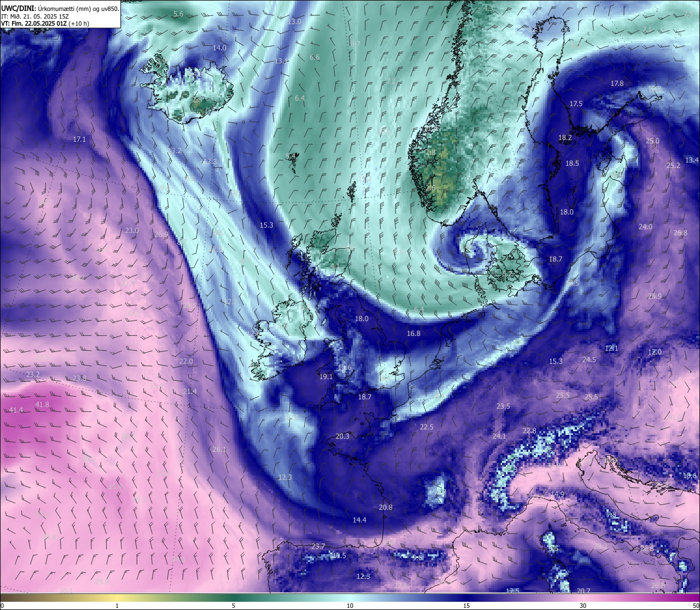
Task: Click the 17.8 value label
Action: (617, 83)
